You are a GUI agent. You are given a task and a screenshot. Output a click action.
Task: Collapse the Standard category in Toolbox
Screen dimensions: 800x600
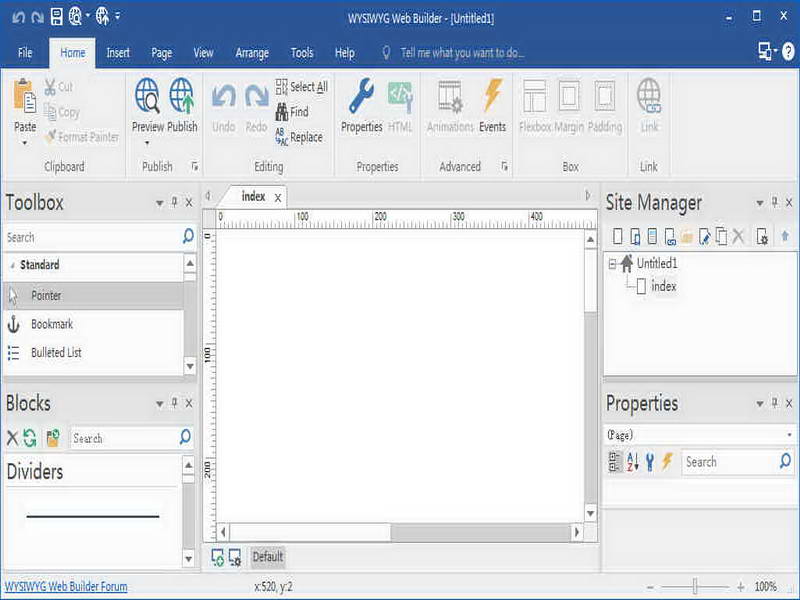pyautogui.click(x=12, y=265)
